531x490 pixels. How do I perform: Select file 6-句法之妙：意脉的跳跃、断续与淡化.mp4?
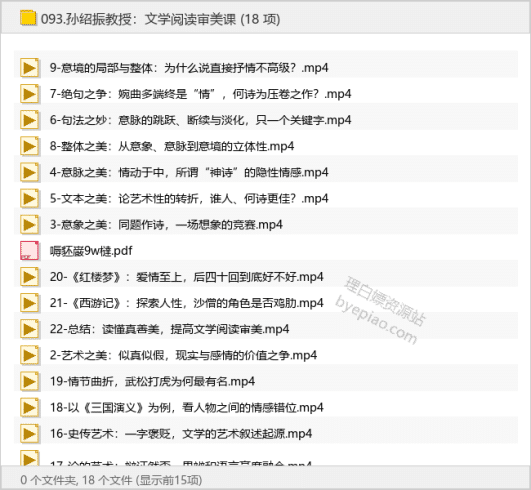pos(200,120)
